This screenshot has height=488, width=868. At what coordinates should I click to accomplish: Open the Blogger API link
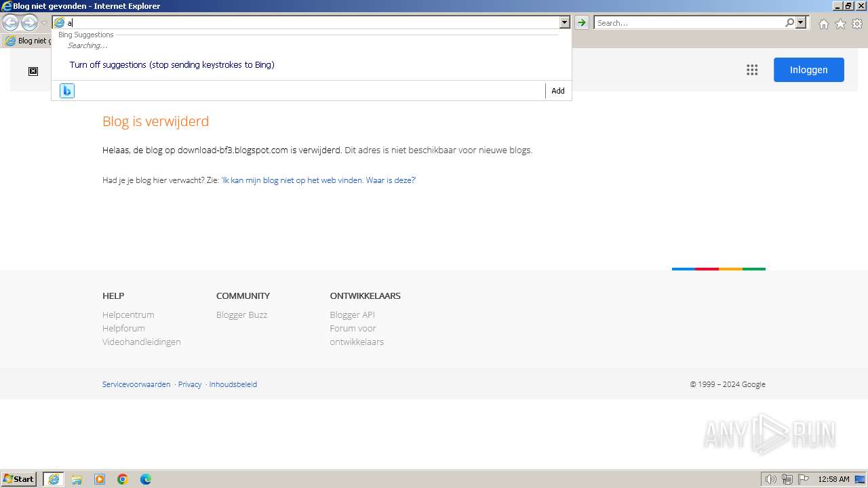352,314
